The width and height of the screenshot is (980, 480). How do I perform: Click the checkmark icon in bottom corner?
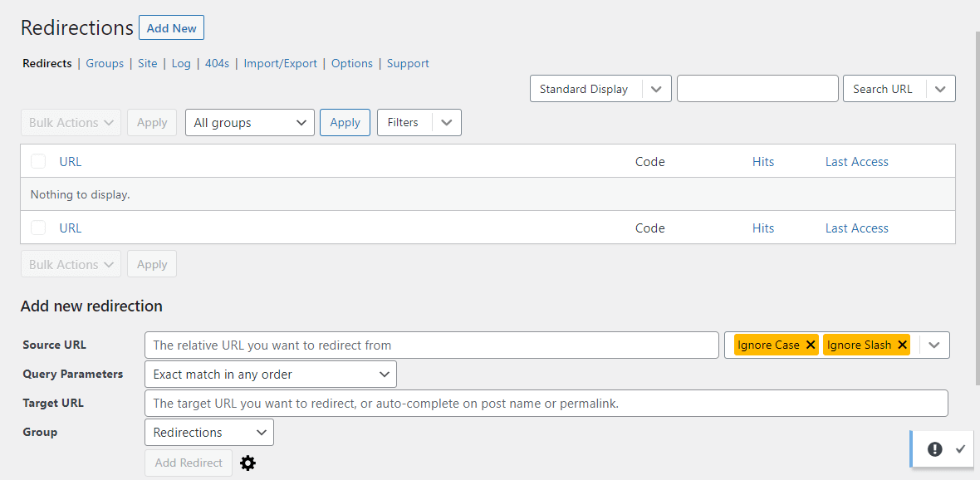[x=960, y=449]
